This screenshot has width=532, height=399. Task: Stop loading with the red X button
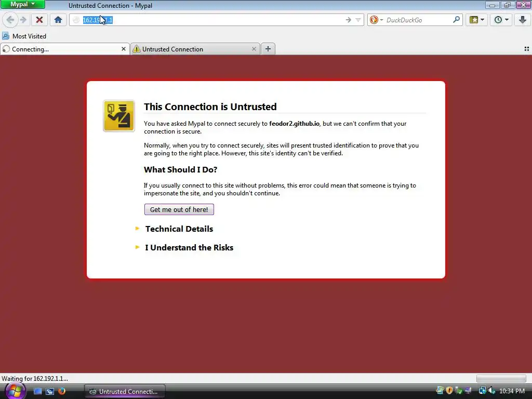coord(39,20)
